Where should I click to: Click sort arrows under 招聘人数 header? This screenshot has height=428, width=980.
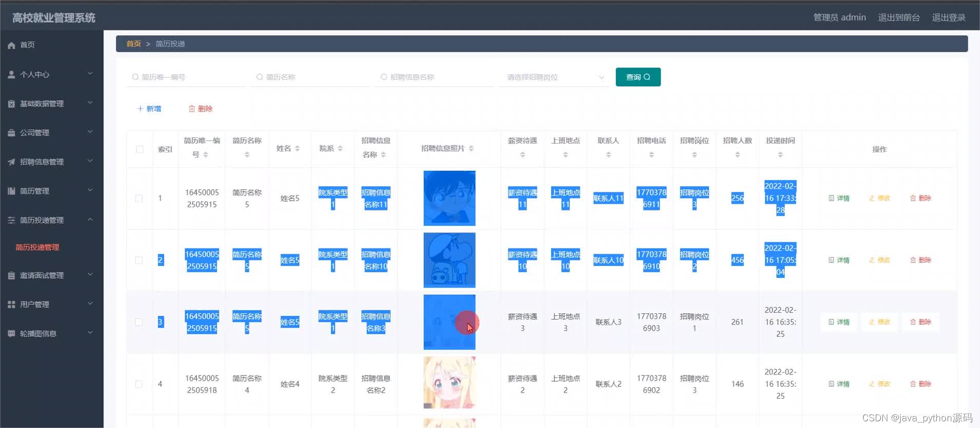tap(737, 155)
